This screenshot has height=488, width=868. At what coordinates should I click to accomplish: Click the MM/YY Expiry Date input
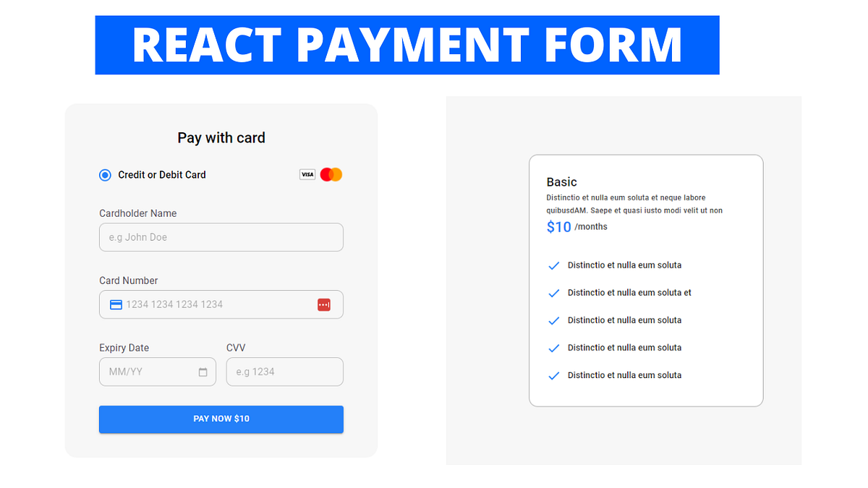152,372
